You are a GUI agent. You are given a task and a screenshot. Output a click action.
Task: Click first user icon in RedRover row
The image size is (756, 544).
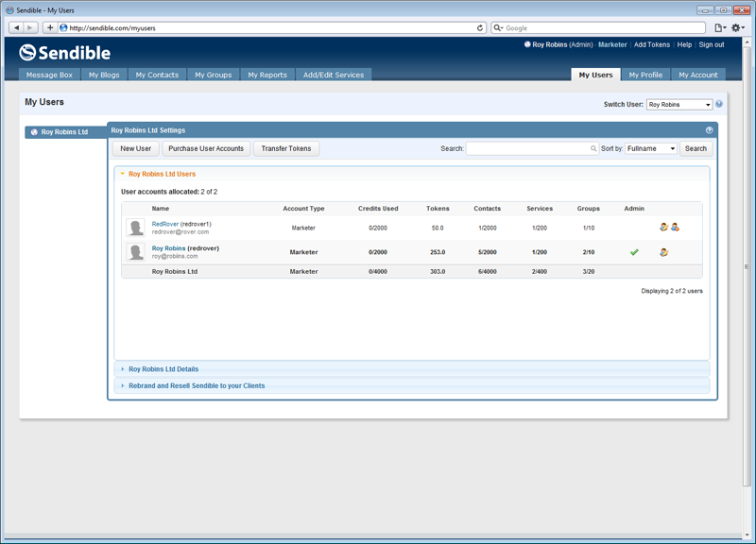point(664,227)
